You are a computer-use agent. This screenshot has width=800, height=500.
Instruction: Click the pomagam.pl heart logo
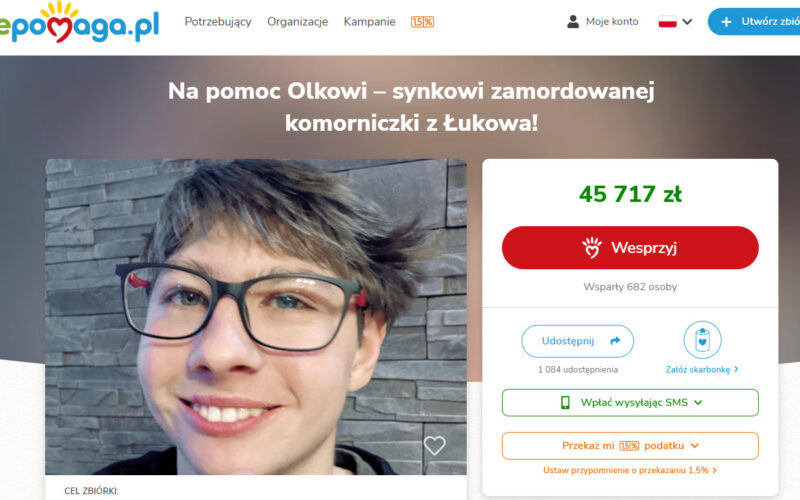pos(79,23)
